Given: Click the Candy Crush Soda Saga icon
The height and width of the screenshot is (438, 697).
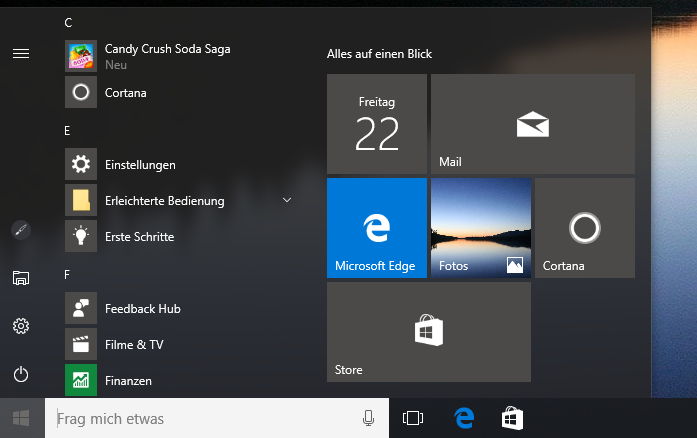Looking at the screenshot, I should tap(81, 56).
